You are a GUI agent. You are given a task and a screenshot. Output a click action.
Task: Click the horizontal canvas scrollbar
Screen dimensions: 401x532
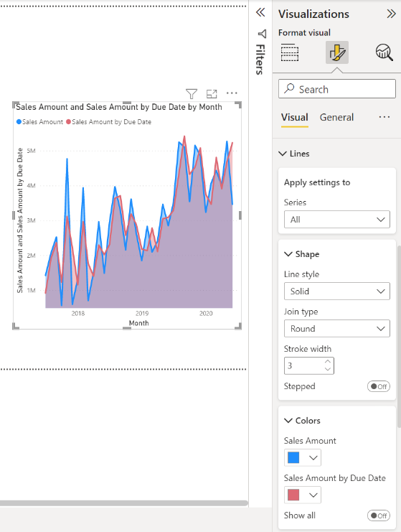coord(123,503)
